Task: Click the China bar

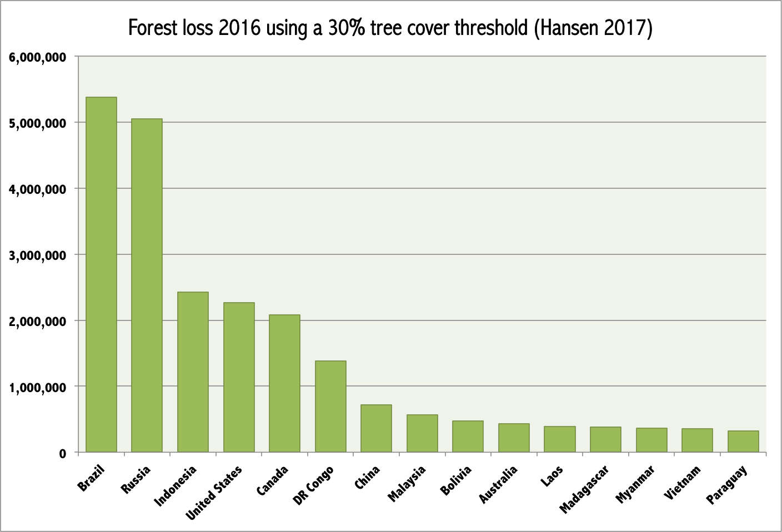Action: 377,429
